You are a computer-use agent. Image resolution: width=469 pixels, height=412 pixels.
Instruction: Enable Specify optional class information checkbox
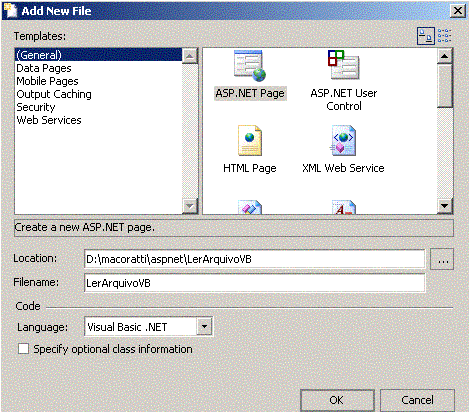(23, 349)
